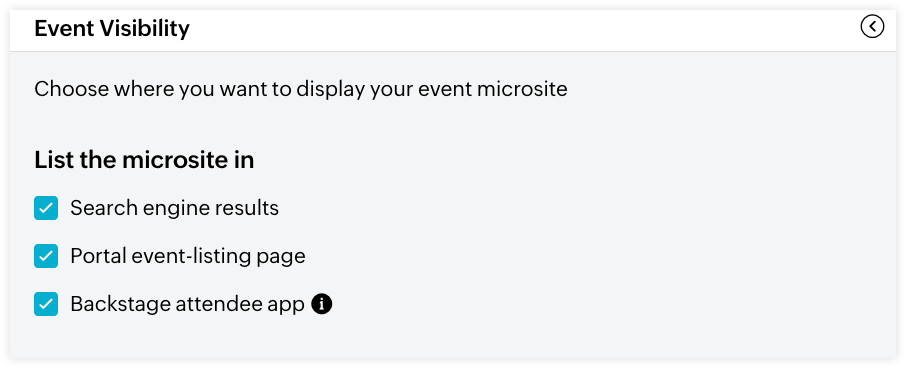Viewport: 906px width, 368px height.
Task: Click the word "microsite" in the description sentence
Action: (522, 90)
